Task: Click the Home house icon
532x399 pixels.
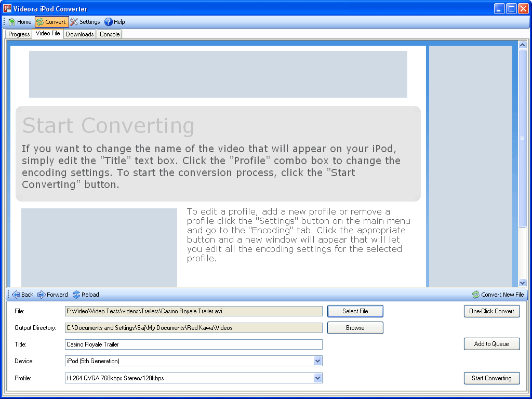Action: [x=12, y=22]
